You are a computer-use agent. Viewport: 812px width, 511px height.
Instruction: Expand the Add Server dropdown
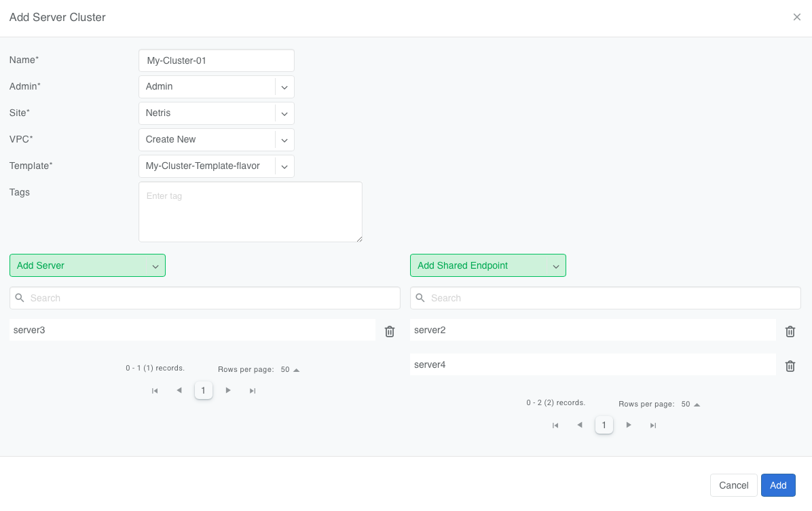point(155,265)
